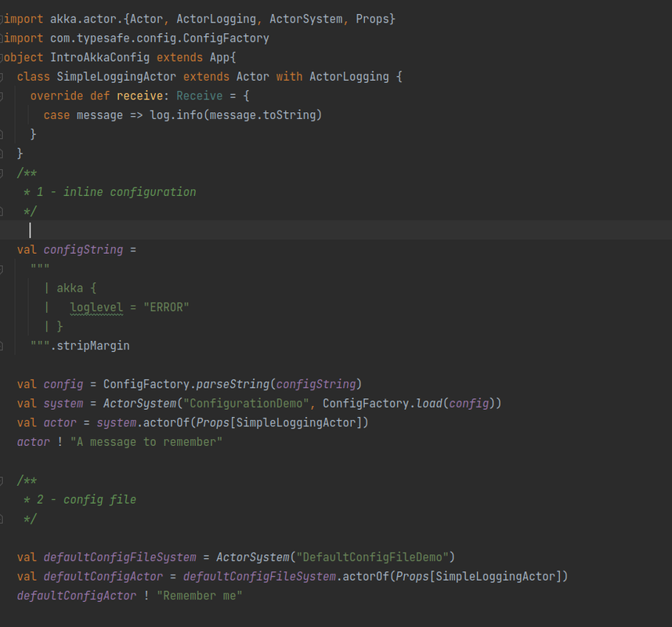
Task: Click 'parseString' method call
Action: 233,384
